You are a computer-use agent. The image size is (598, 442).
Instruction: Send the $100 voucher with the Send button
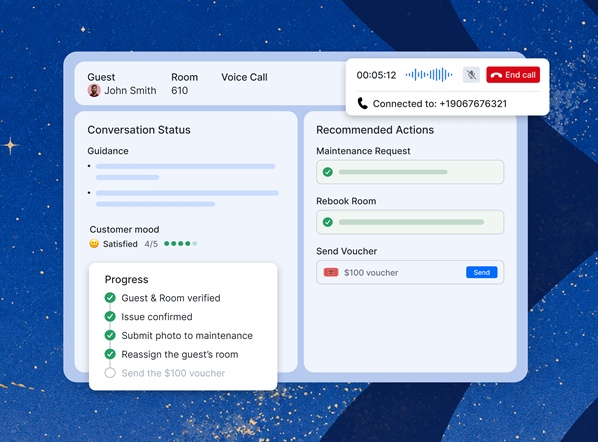point(481,272)
